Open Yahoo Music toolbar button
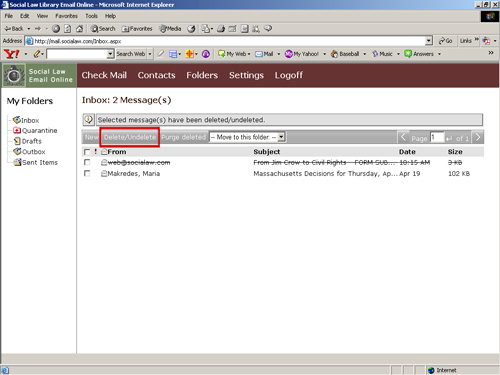This screenshot has height=375, width=500. 382,54
